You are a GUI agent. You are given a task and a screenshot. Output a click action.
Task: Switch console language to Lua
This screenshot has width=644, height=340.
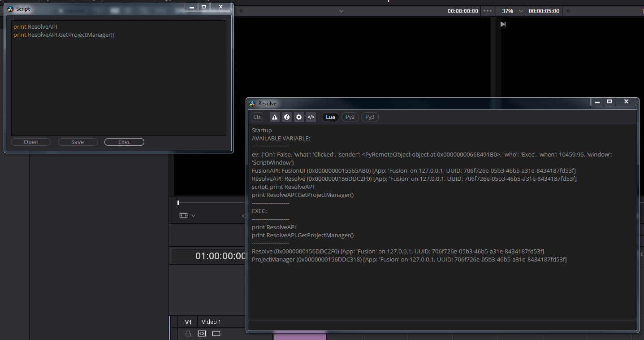(330, 117)
